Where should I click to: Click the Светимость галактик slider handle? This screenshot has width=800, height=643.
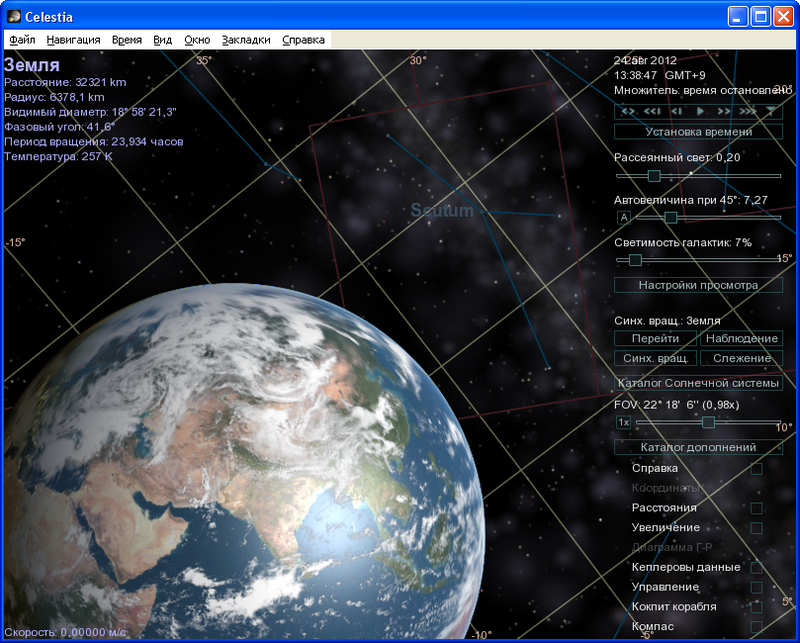pos(635,260)
